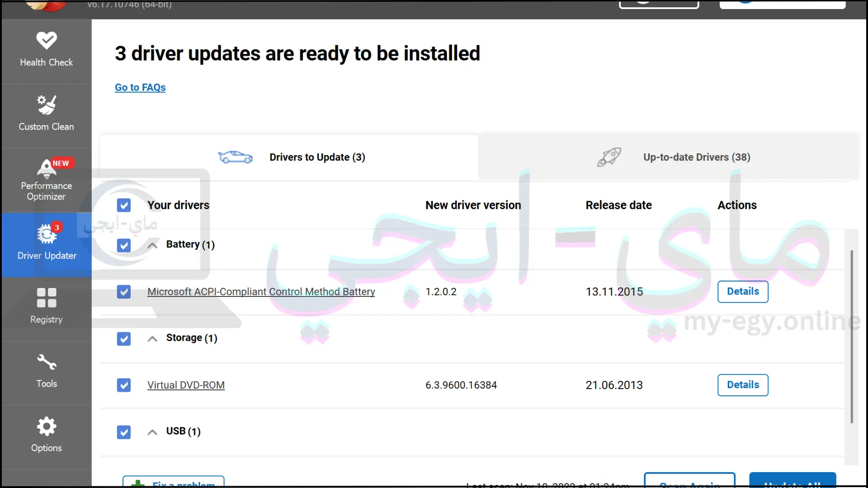Uncheck the Storage (1) group checkbox
Image resolution: width=868 pixels, height=488 pixels.
pos(123,339)
